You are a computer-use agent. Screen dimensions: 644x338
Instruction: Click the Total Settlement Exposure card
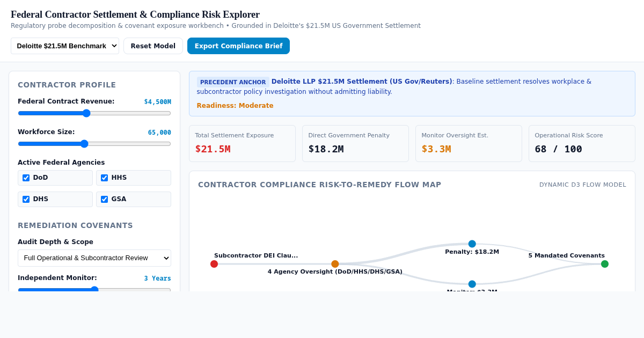pos(242,143)
